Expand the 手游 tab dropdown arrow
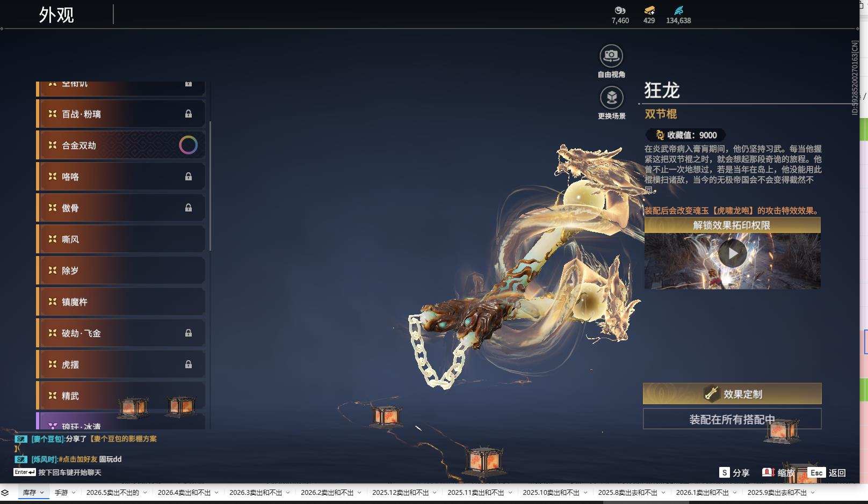This screenshot has width=868, height=504. coord(74,492)
